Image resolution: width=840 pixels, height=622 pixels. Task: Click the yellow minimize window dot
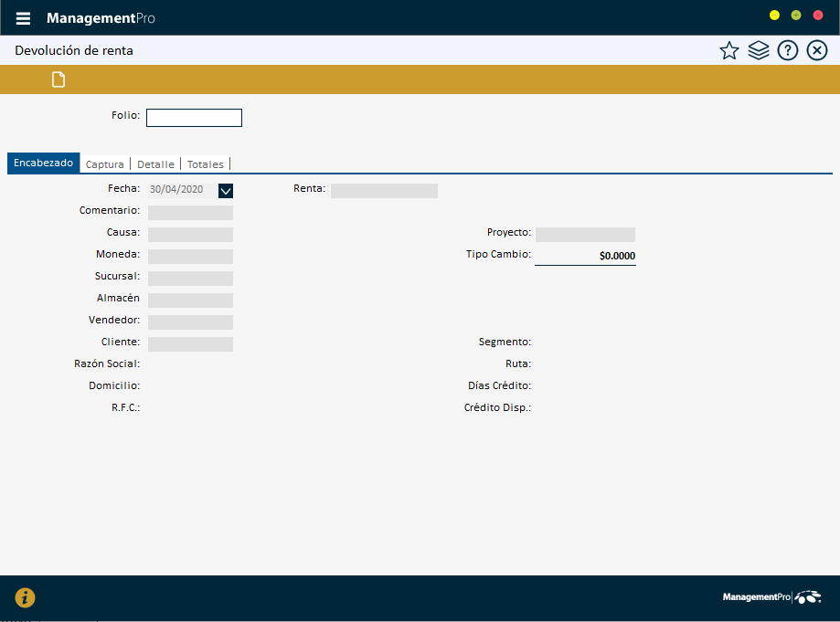click(774, 15)
